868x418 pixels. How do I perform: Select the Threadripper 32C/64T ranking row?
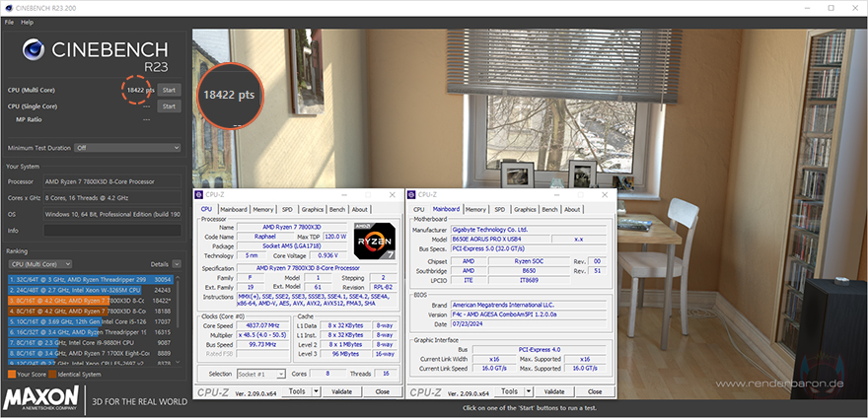(90, 280)
